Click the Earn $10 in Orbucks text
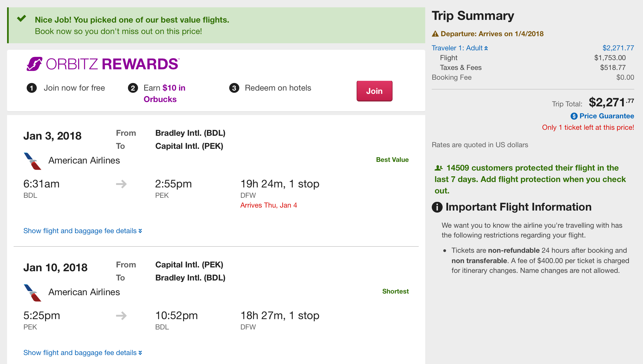 [164, 93]
